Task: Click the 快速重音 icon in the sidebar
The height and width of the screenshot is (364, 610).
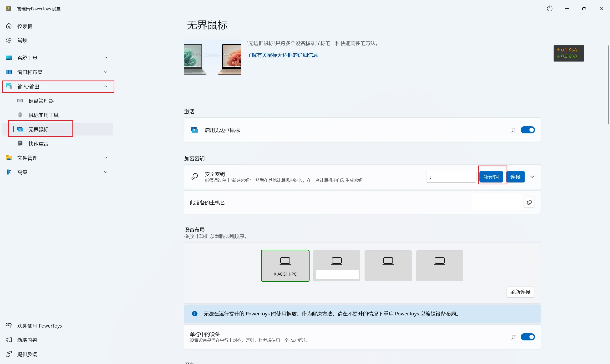Action: pos(20,143)
